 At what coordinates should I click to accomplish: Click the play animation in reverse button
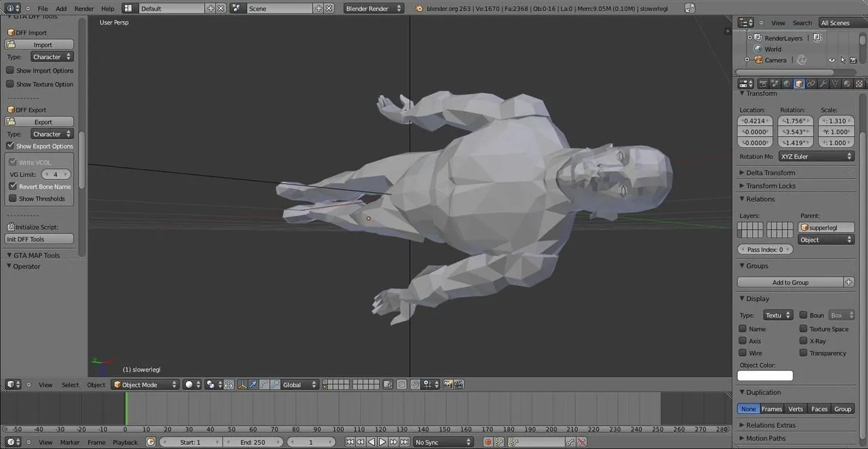[372, 442]
